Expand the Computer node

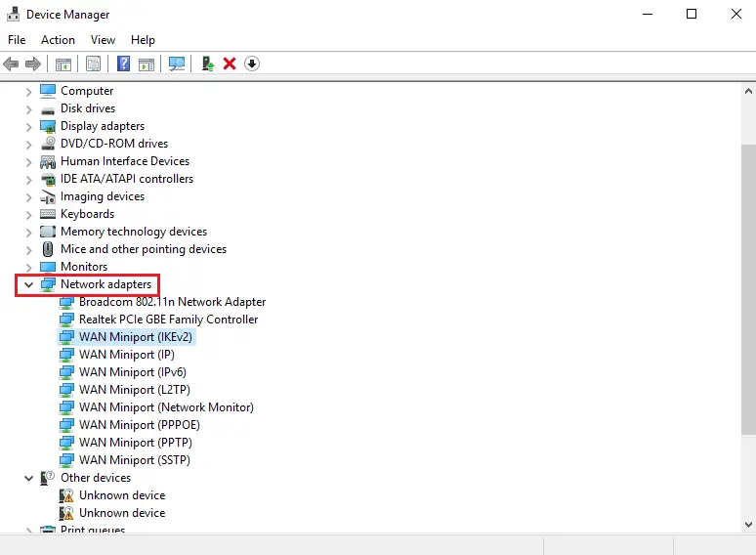point(29,91)
